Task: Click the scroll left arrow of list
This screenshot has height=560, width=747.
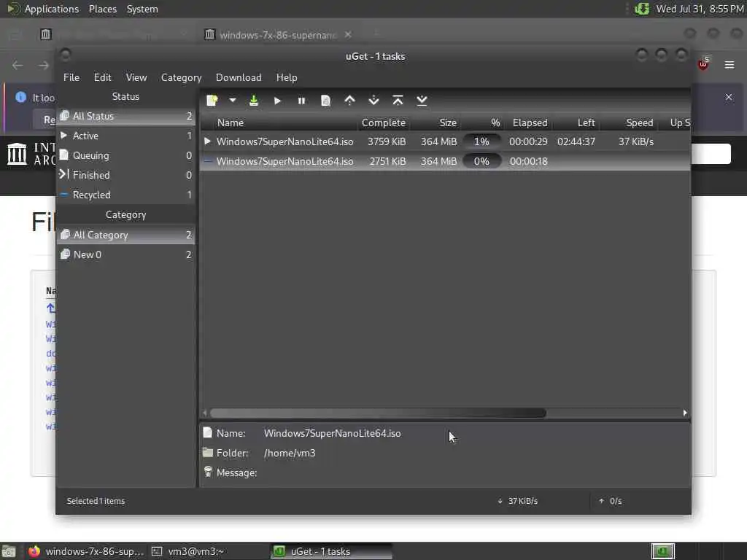Action: coord(205,413)
